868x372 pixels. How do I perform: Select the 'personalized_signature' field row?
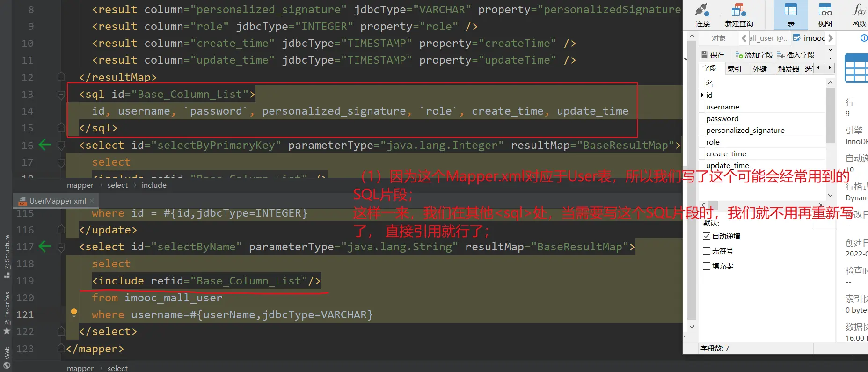(x=763, y=130)
